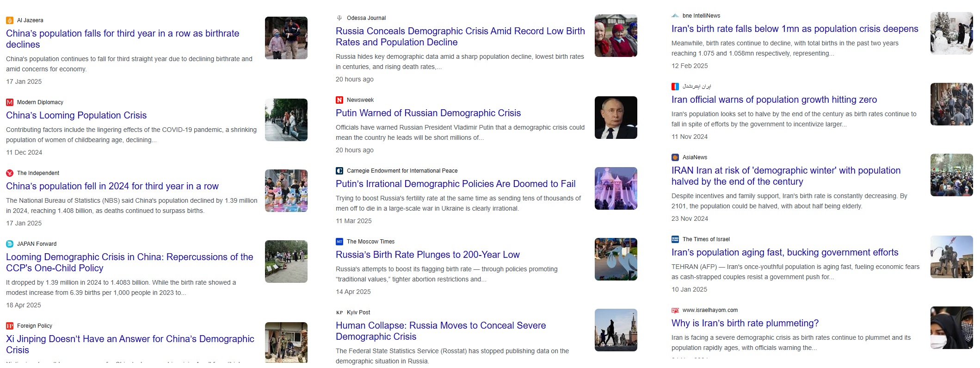Click the 'Newsweek' source name
This screenshot has width=980, height=368.
click(x=360, y=100)
